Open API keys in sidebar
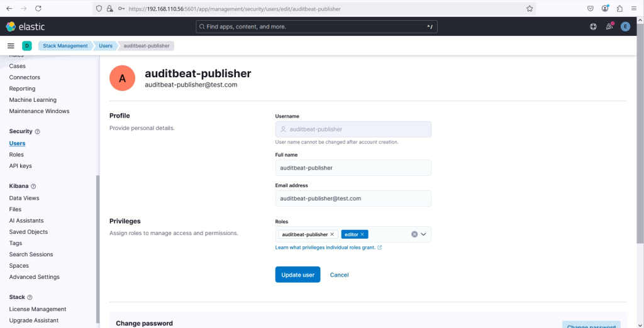Viewport: 644px width, 328px height. tap(20, 166)
